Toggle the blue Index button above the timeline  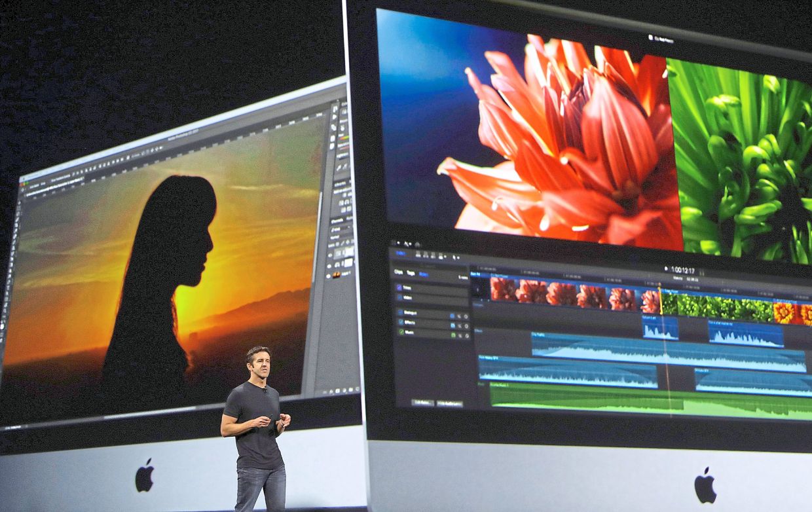[401, 253]
